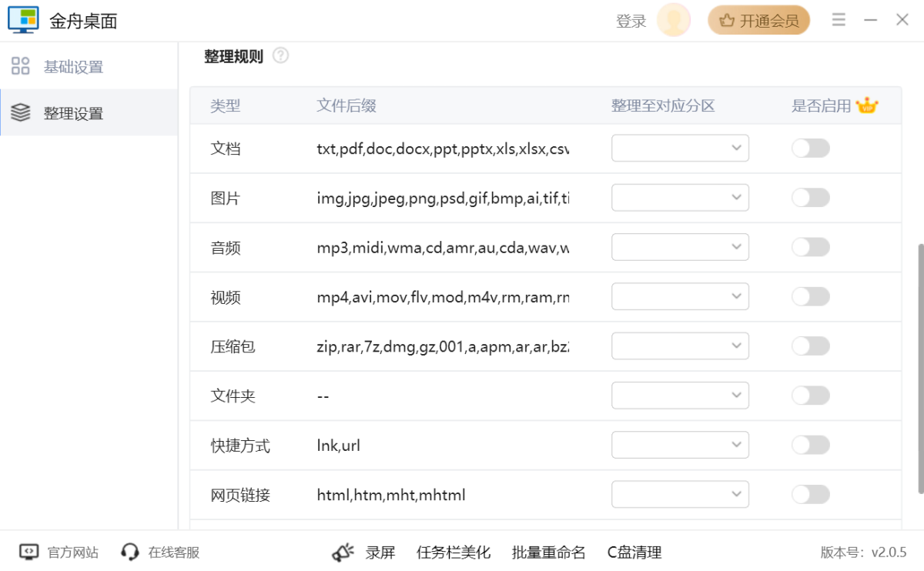Click the 登录 link
Screen dimensions: 924x571
tap(631, 22)
